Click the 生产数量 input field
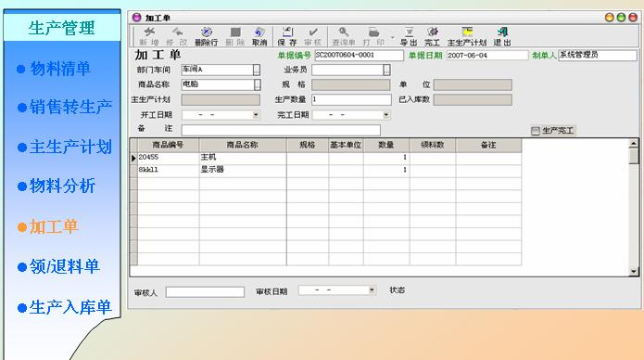This screenshot has width=644, height=360. 351,99
